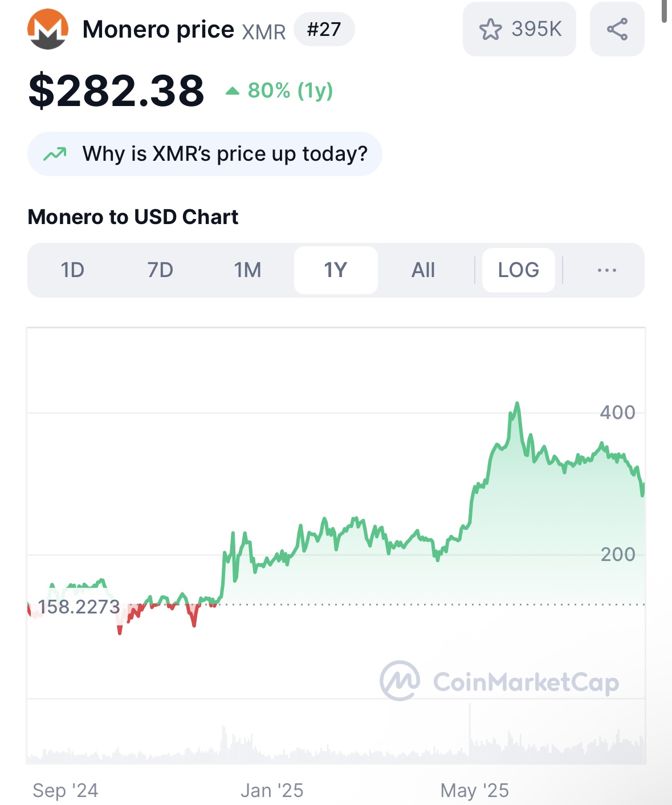Click the page scrollbar at top right
The image size is (672, 805).
[x=664, y=11]
